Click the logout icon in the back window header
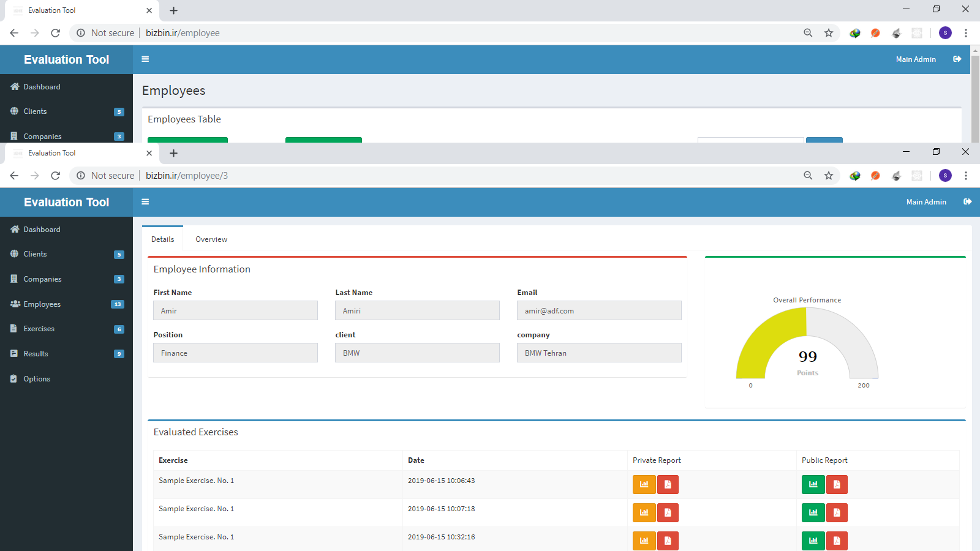 (957, 59)
